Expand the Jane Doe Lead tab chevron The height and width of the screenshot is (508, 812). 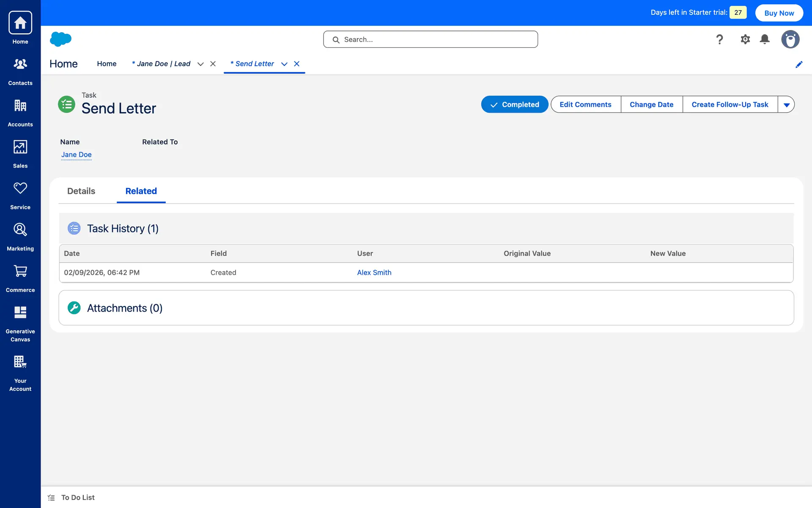(x=200, y=64)
